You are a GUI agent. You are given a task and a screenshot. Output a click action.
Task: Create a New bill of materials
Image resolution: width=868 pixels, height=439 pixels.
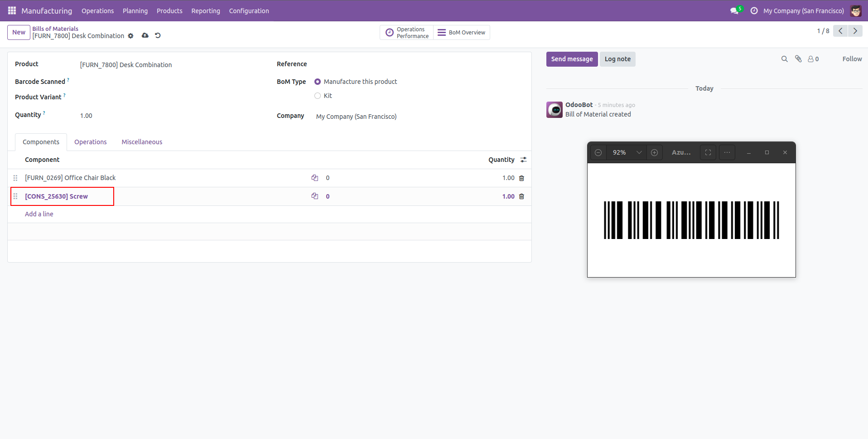coord(19,32)
